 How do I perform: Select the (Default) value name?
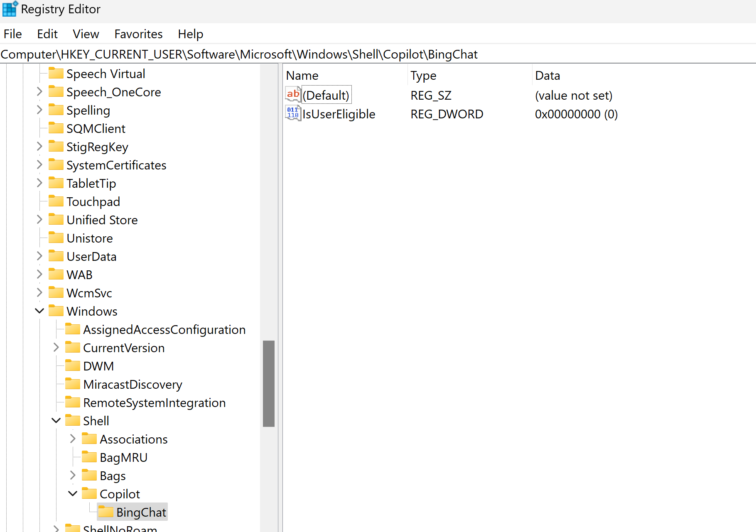tap(326, 96)
